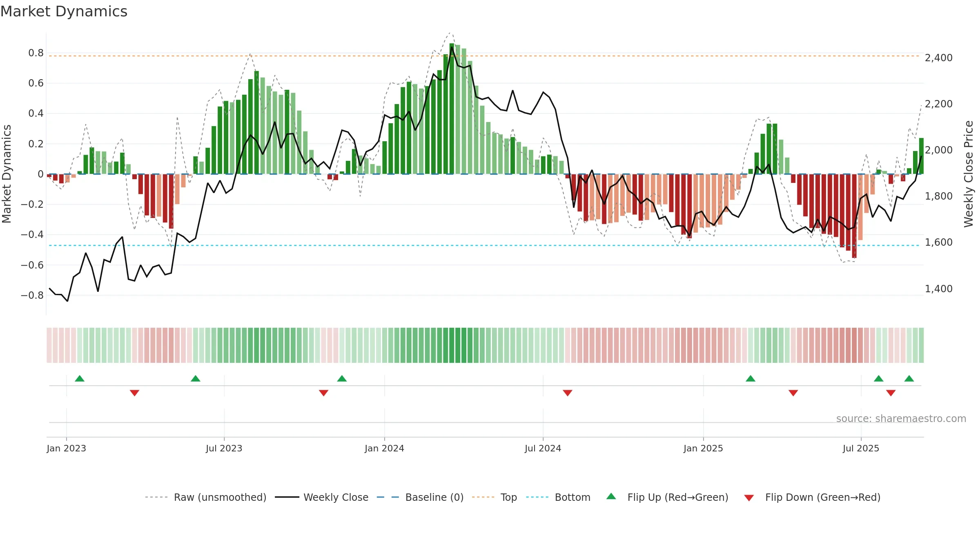
Task: Click the 2,200 right-axis price label
Action: [939, 104]
